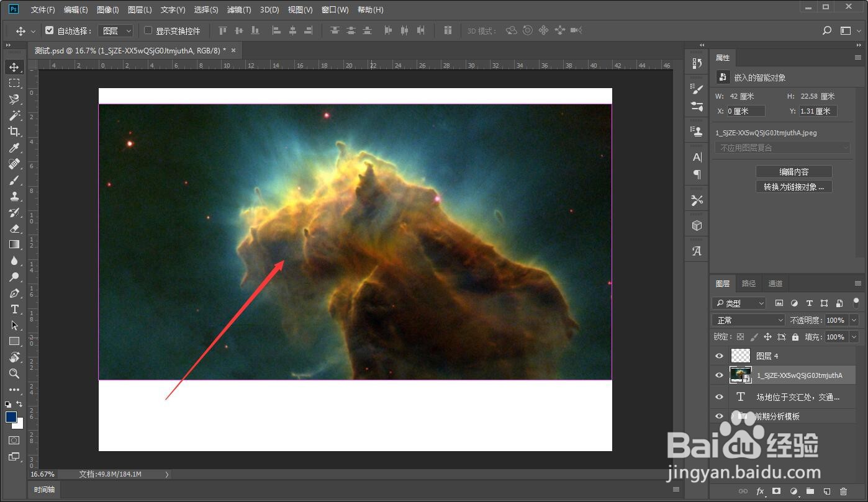The image size is (868, 502).
Task: Open the 3D panel cube icon
Action: [697, 226]
